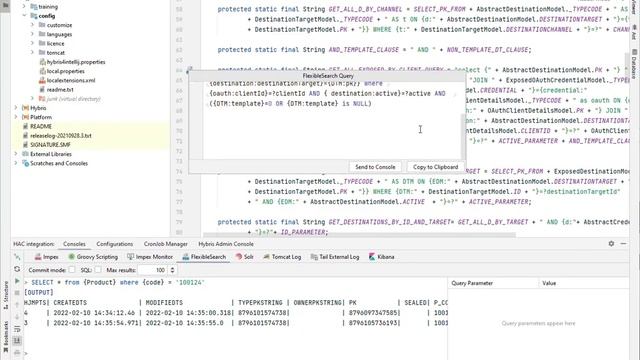Click the Max results input field
The width and height of the screenshot is (640, 360).
[153, 270]
